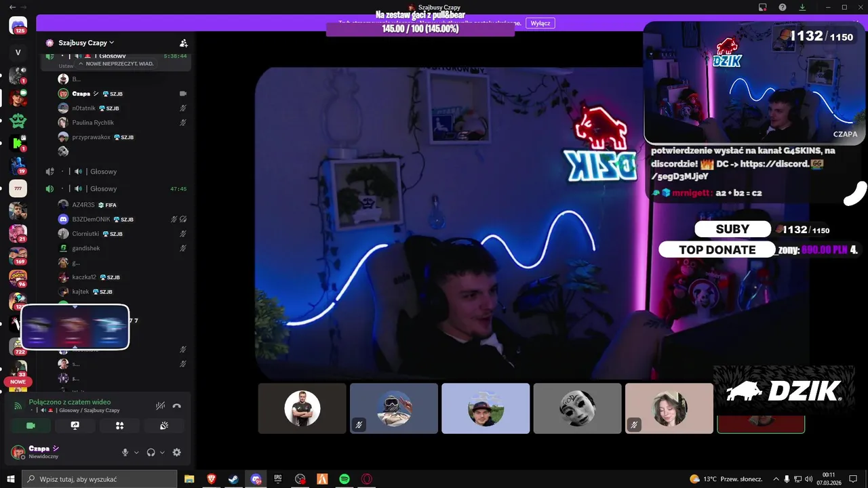Open Epic Games from the taskbar
The image size is (868, 488).
point(278,479)
